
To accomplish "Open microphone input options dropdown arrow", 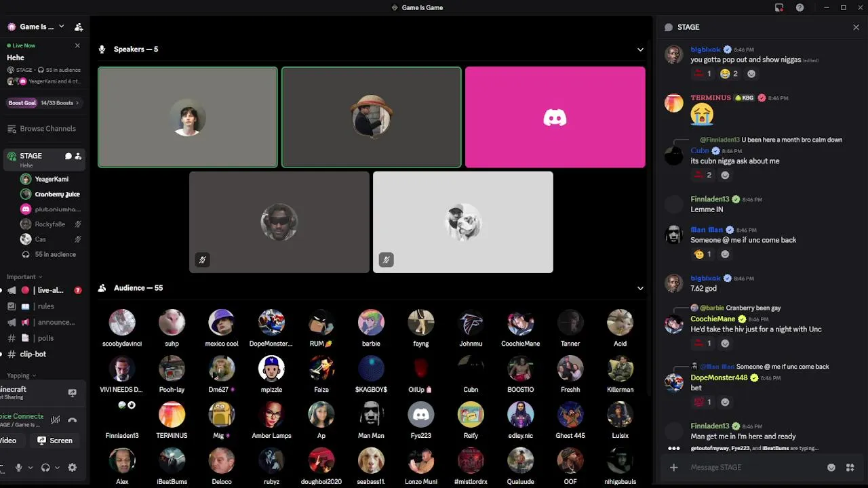I will (30, 468).
